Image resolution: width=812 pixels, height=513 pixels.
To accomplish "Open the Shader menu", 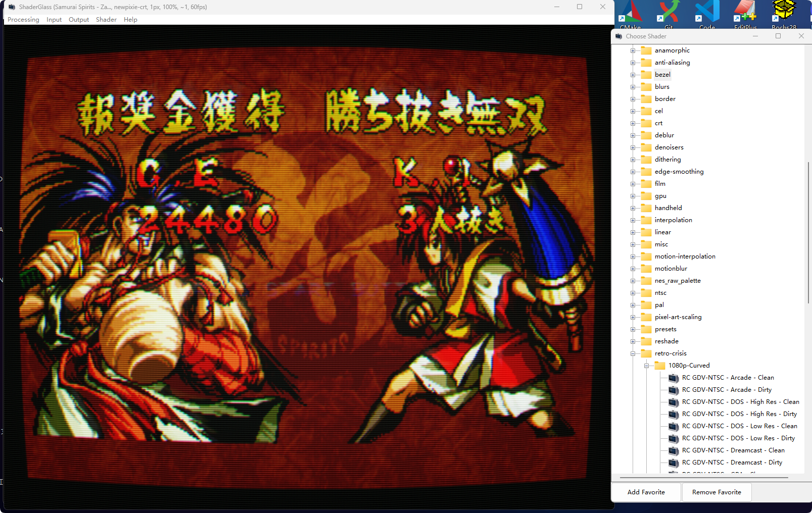I will pos(106,20).
